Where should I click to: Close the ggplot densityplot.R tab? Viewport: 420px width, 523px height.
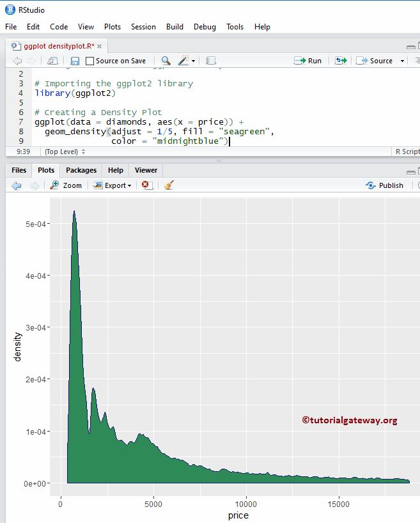(100, 47)
